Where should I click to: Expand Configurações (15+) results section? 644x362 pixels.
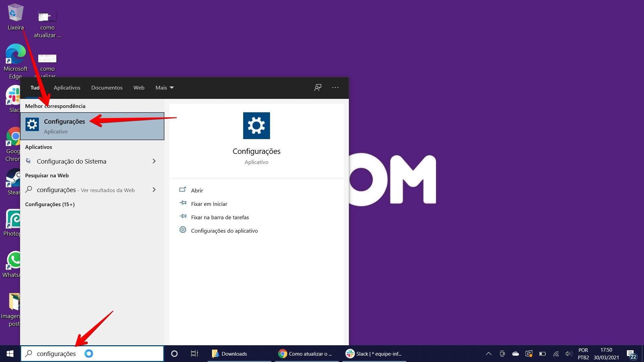click(50, 204)
